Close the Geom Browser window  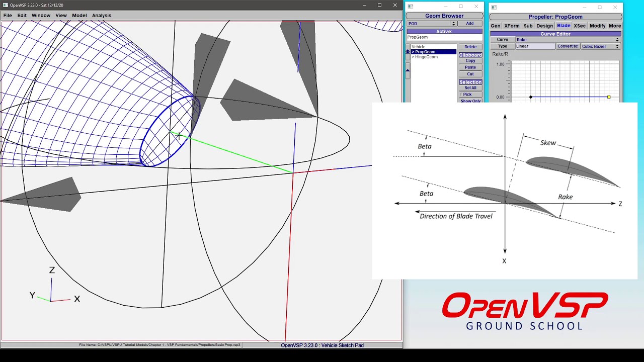476,7
